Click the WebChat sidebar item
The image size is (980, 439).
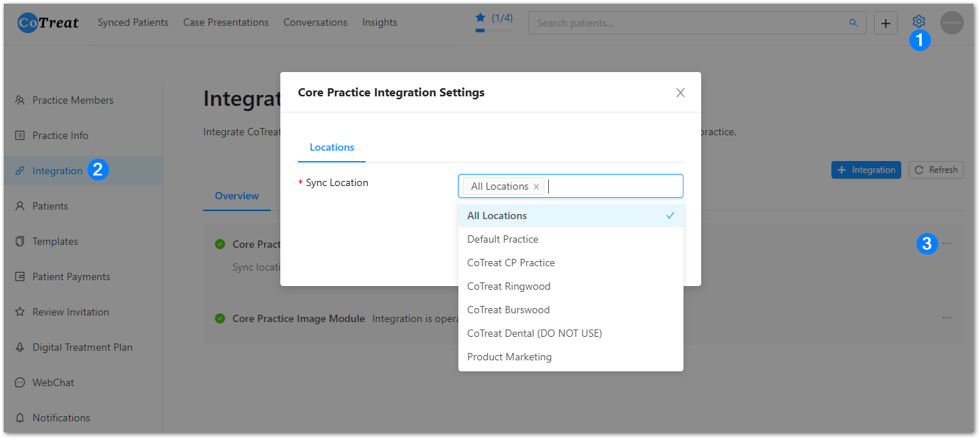click(x=53, y=382)
